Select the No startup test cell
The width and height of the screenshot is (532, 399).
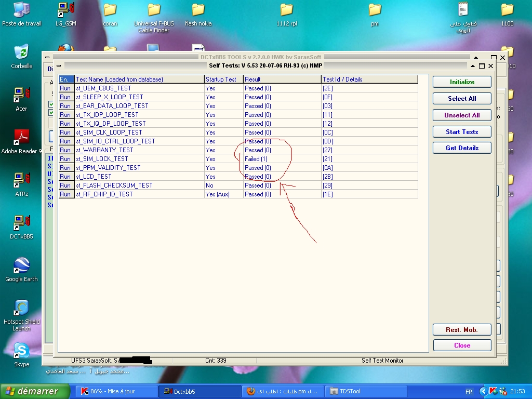tap(224, 185)
